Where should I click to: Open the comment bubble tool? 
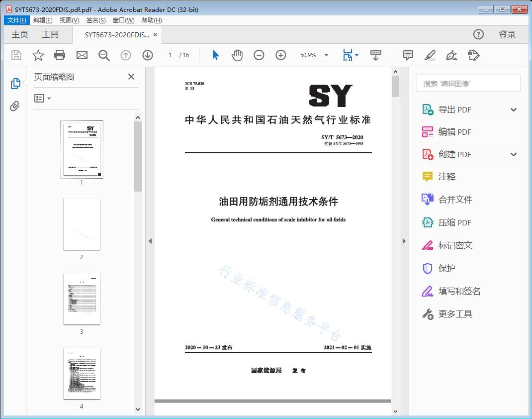(x=408, y=55)
